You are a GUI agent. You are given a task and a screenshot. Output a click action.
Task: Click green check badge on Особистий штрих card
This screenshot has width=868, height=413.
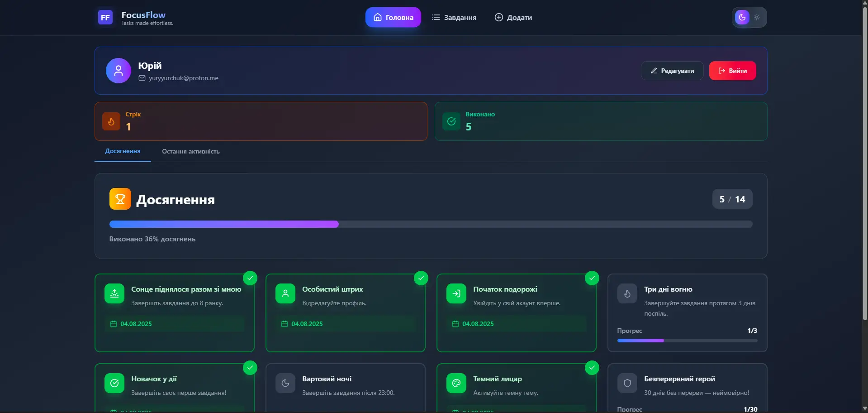point(421,278)
